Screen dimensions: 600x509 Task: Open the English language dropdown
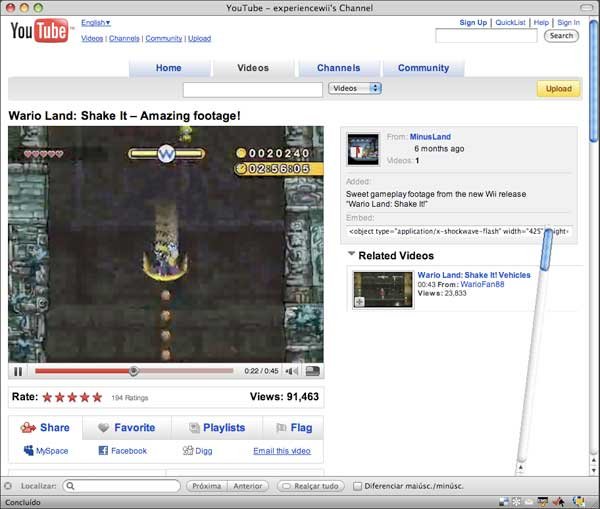[x=96, y=22]
